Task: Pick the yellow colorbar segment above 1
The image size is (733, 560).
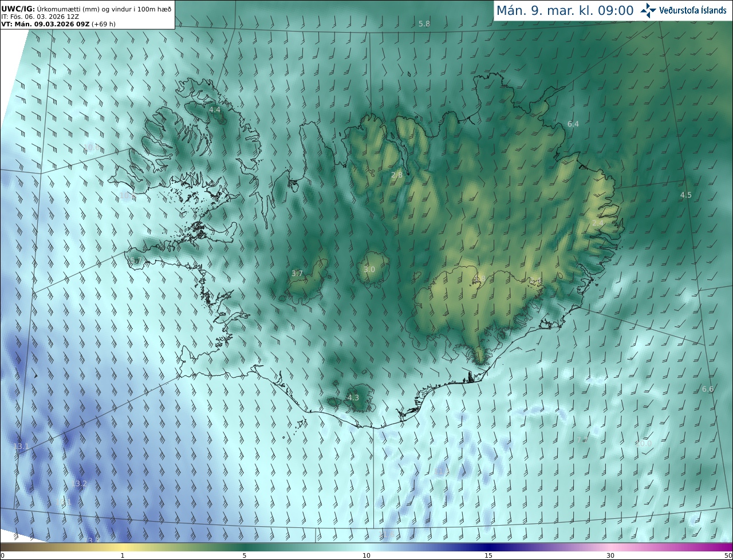Action: (123, 547)
